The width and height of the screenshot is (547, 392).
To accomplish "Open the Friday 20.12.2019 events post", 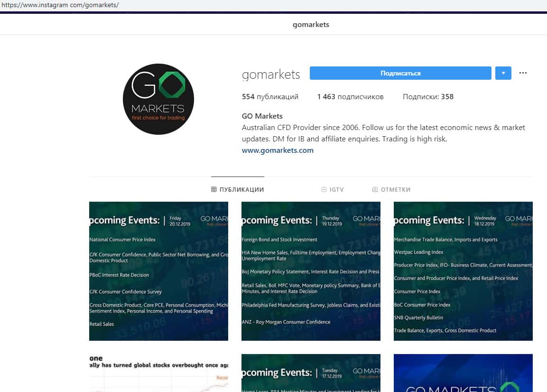I will click(x=159, y=271).
